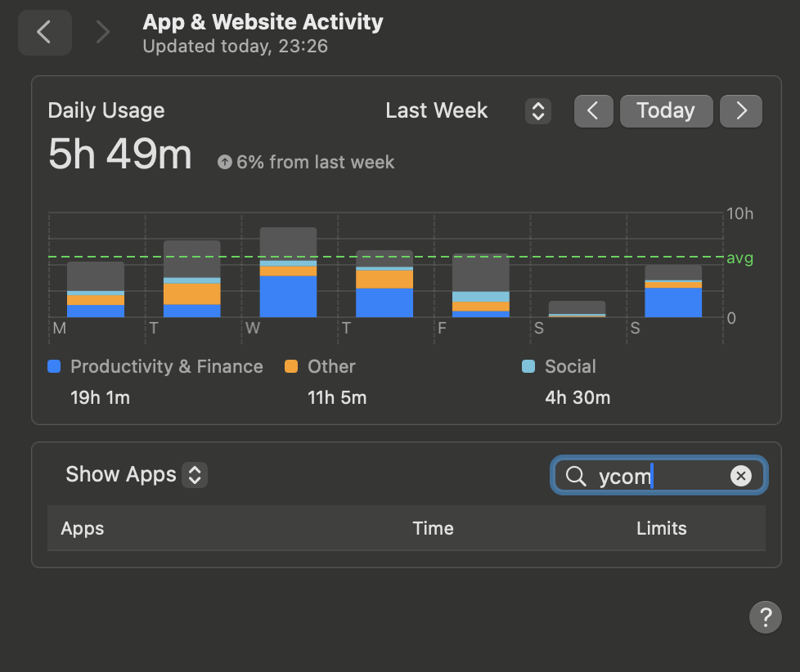This screenshot has height=672, width=800.
Task: Open the Last Week period dropdown
Action: pos(537,111)
